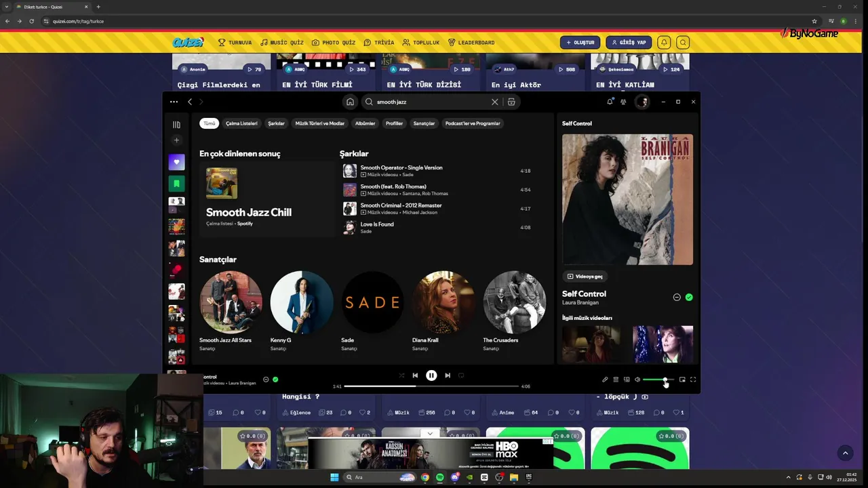Open Sade artist card

[372, 311]
